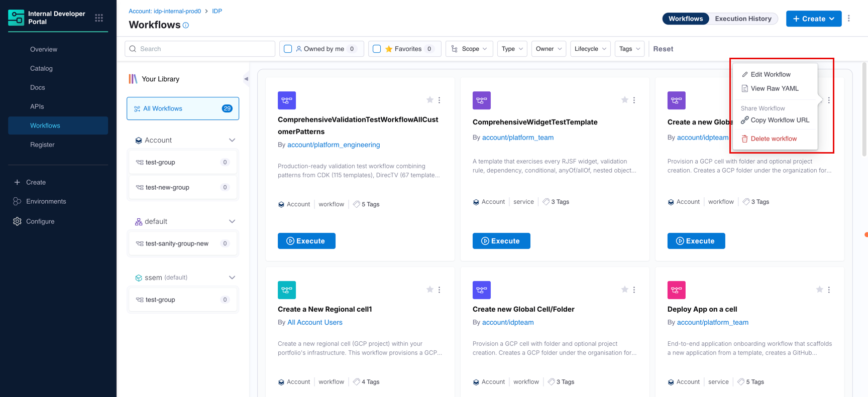Click the teal Create a New Regional cell1 icon
868x397 pixels.
[x=287, y=290]
